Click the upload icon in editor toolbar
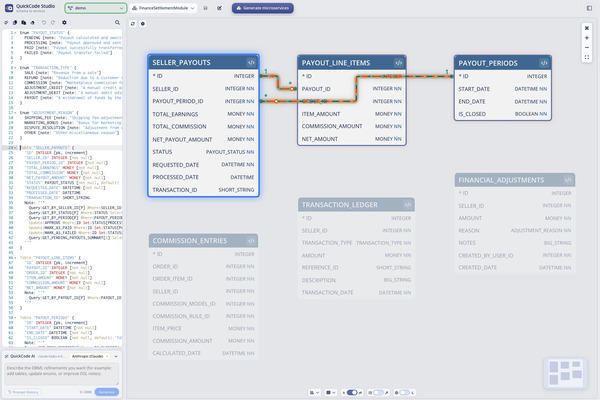The width and height of the screenshot is (600, 400). click(33, 23)
